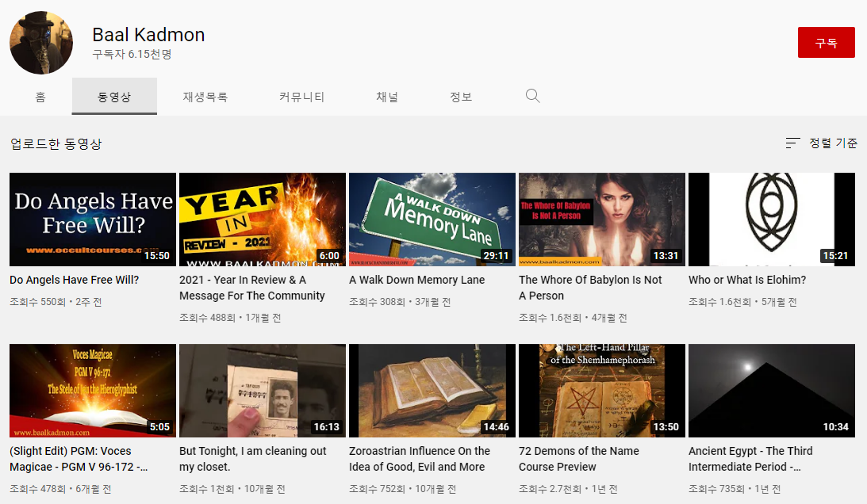Screen dimensions: 867x504
Task: Subscribe with the red 구독 button
Action: click(826, 43)
